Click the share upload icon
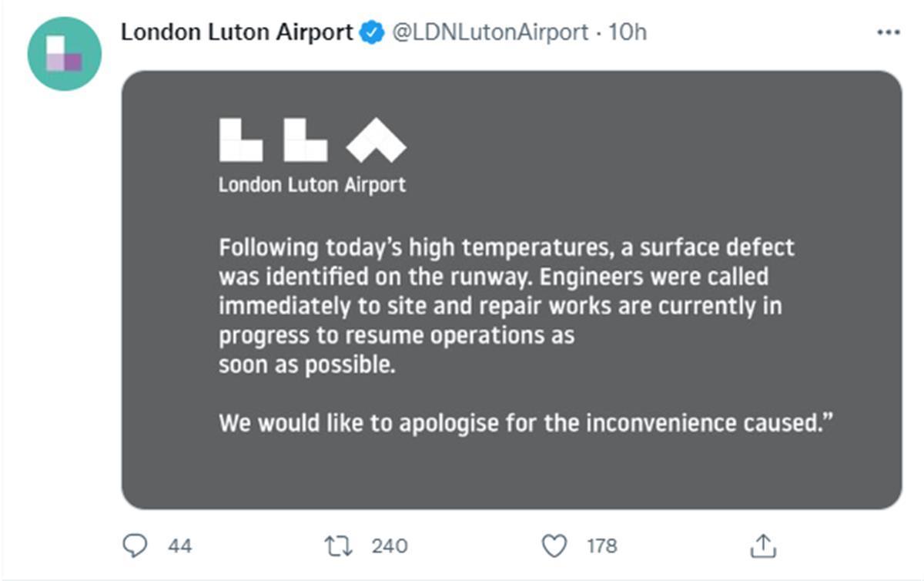Screen dimensions: 924x581 pos(761,546)
